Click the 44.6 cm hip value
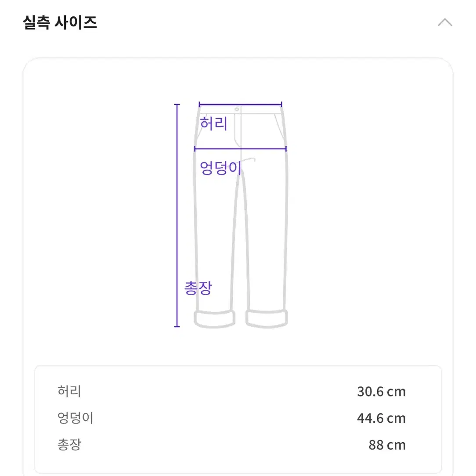 [x=381, y=418]
